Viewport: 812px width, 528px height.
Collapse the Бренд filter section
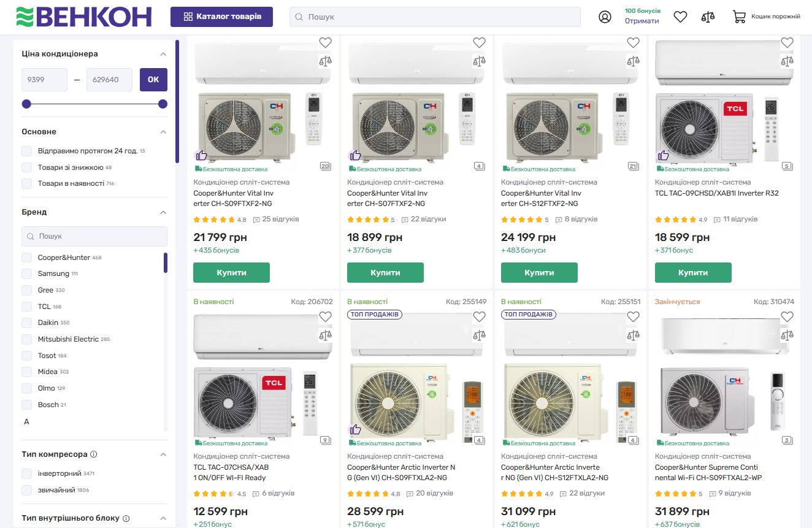(163, 212)
